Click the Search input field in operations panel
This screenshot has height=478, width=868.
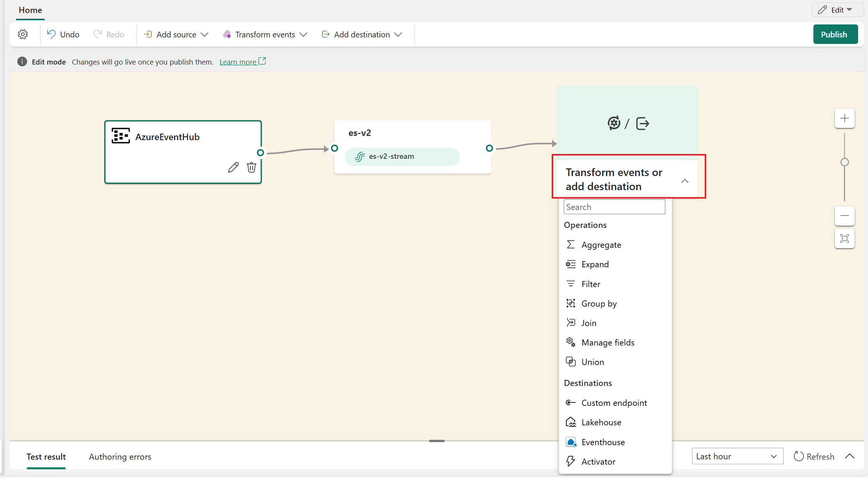[615, 207]
